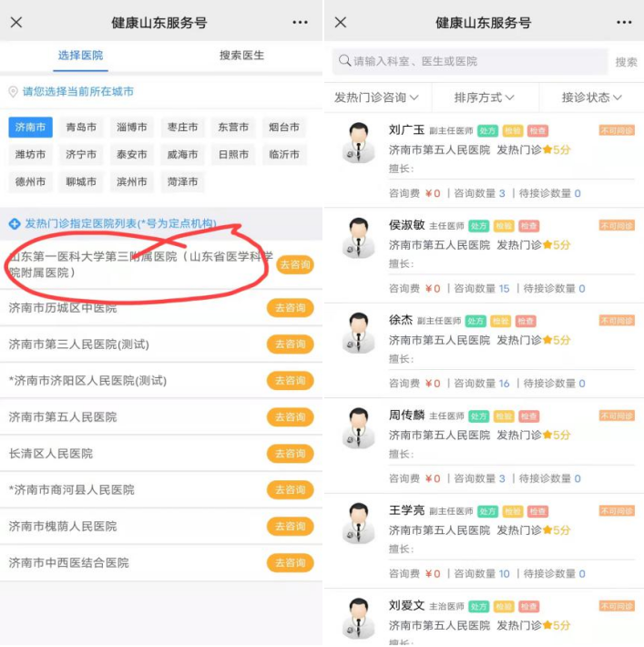Choose 日照市 in the city list
Screen dimensions: 644x647
click(x=233, y=155)
